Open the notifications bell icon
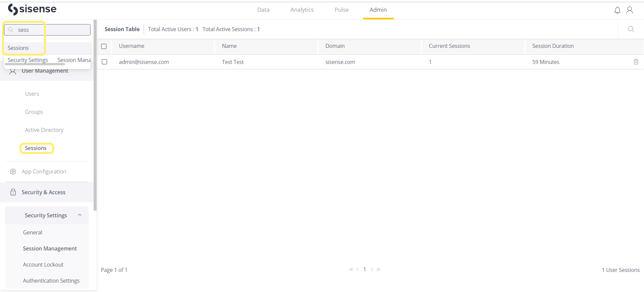644x292 pixels. (x=617, y=10)
